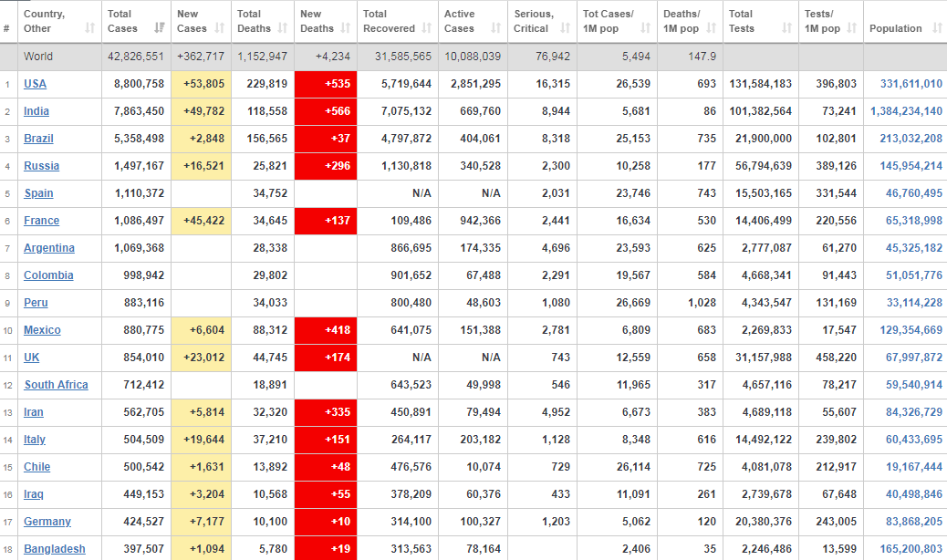Click the Total Cases column header text
The width and height of the screenshot is (947, 560).
[x=122, y=21]
